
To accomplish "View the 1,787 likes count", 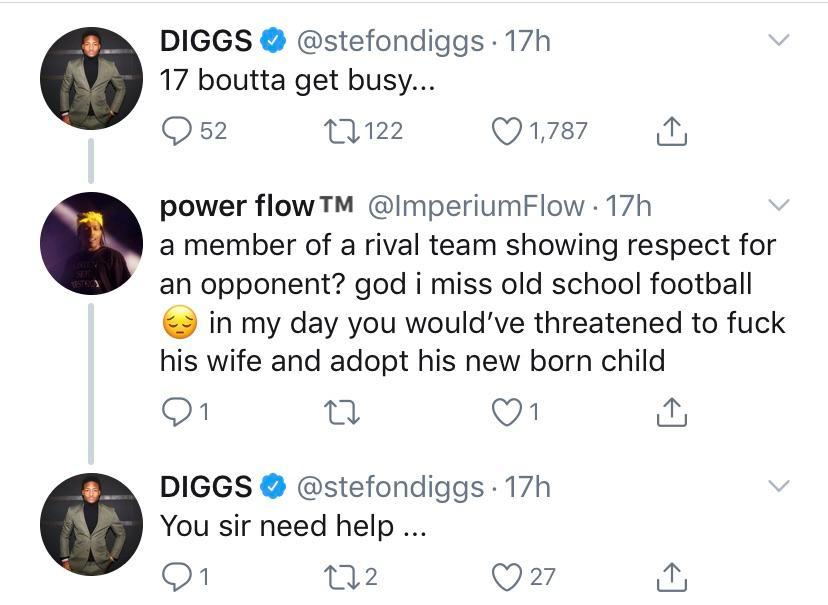I will 555,127.
